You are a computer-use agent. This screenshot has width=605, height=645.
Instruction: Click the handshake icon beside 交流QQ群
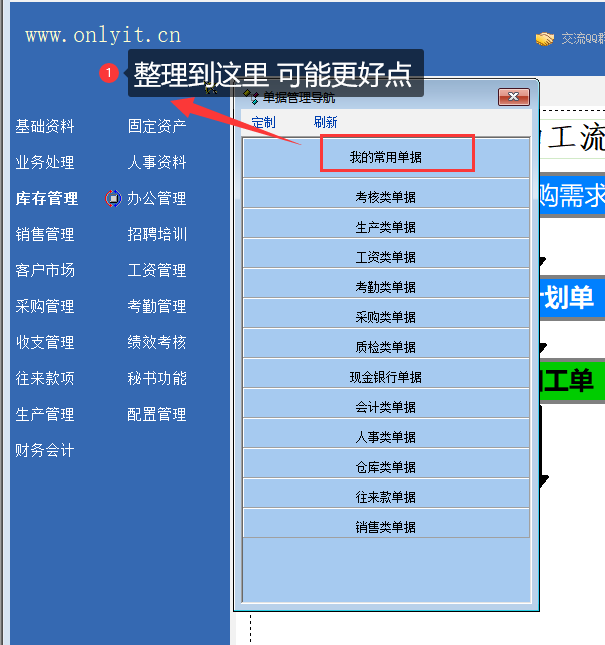pos(545,39)
